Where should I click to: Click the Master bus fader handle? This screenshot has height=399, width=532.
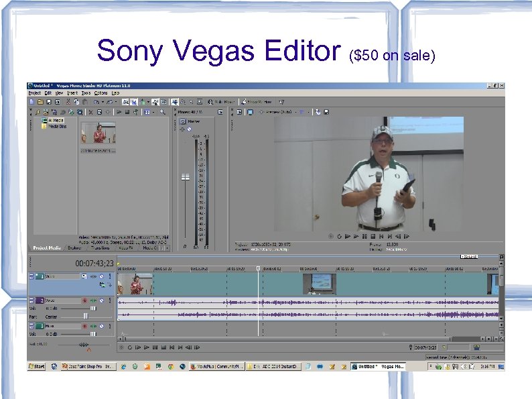pos(185,177)
